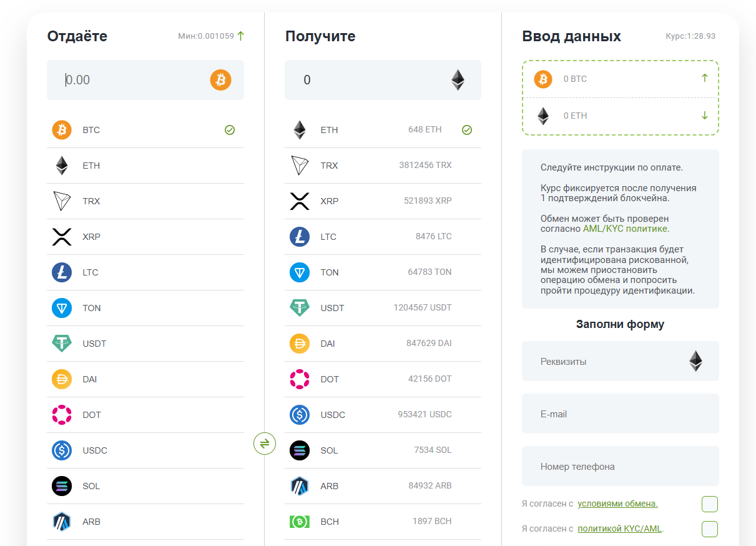Click the 1897 BCH reserve amount
The width and height of the screenshot is (756, 546).
pos(432,521)
